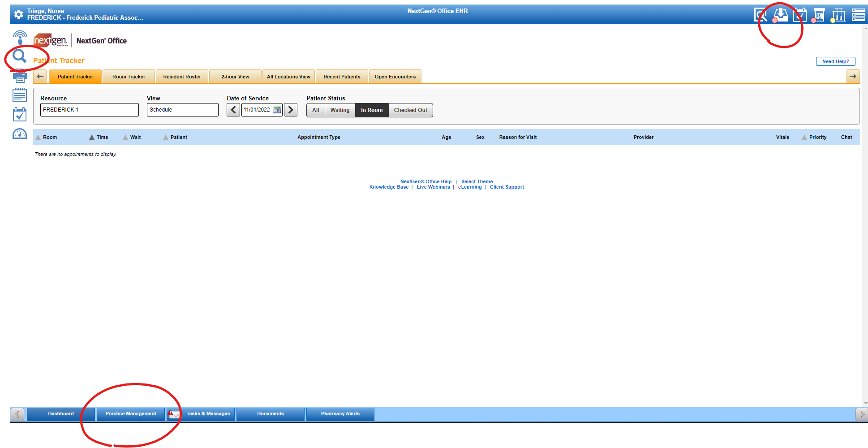Open the Resident Roster tab
The height and width of the screenshot is (448, 868).
pos(182,77)
